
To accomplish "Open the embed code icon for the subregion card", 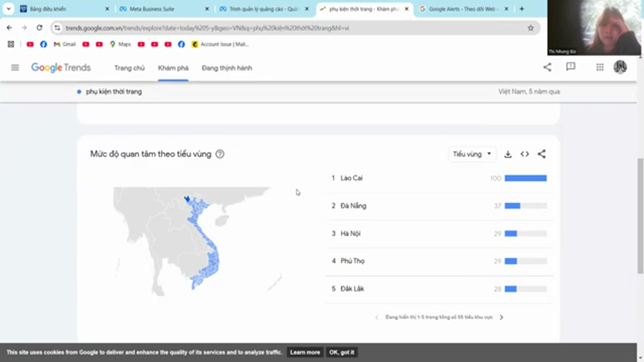I will click(525, 154).
